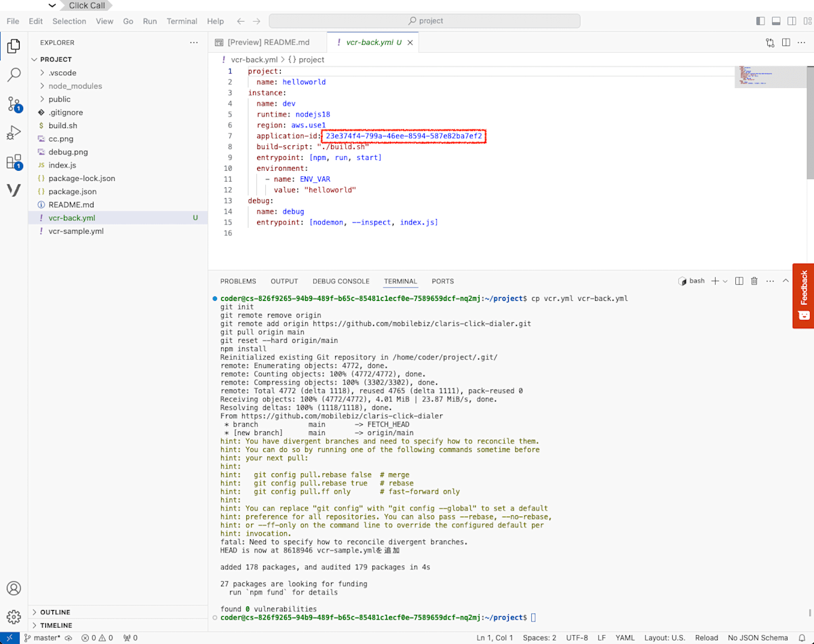Toggle bottom panel visibility
Viewport: 814px width, 644px height.
[776, 21]
